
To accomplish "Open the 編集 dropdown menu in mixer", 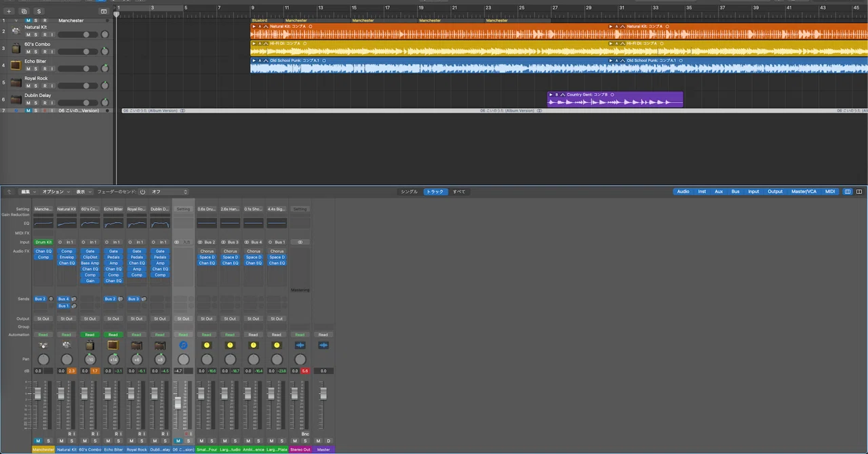I will pos(27,192).
